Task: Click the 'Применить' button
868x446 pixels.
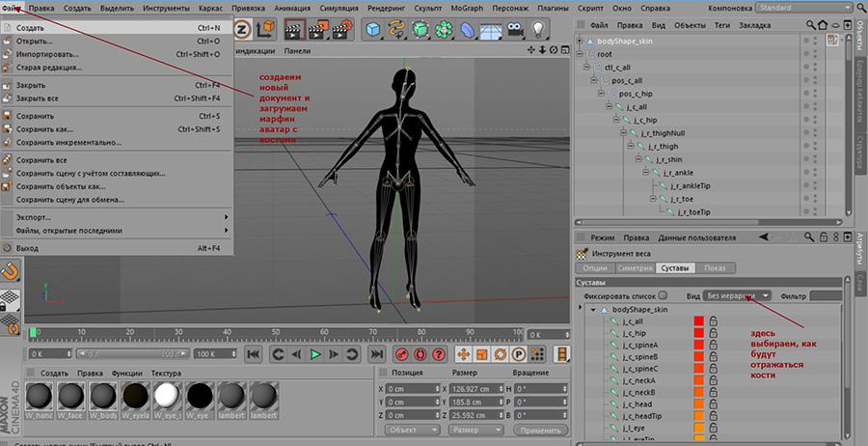Action: tap(542, 430)
